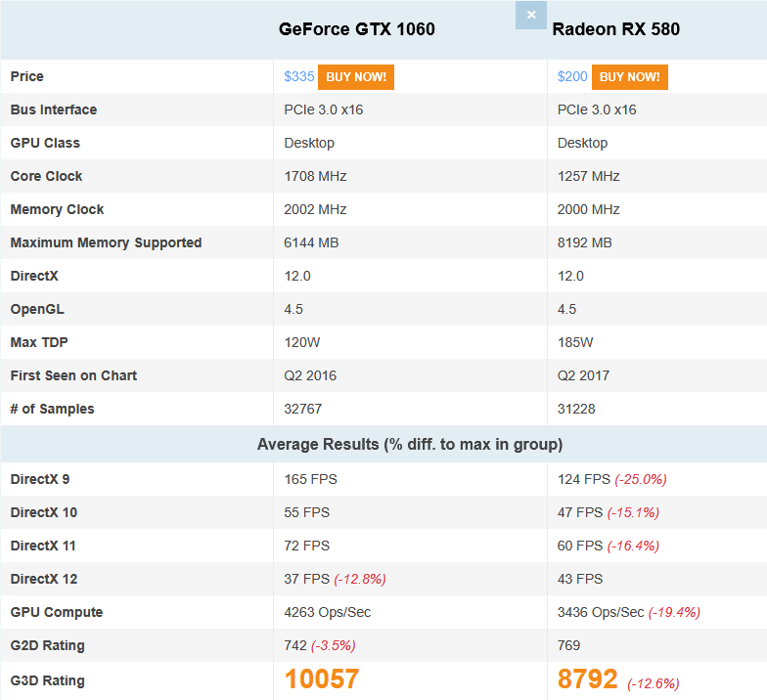This screenshot has height=700, width=767.
Task: Select the 72 FPS DirectX 11 result
Action: (x=307, y=546)
